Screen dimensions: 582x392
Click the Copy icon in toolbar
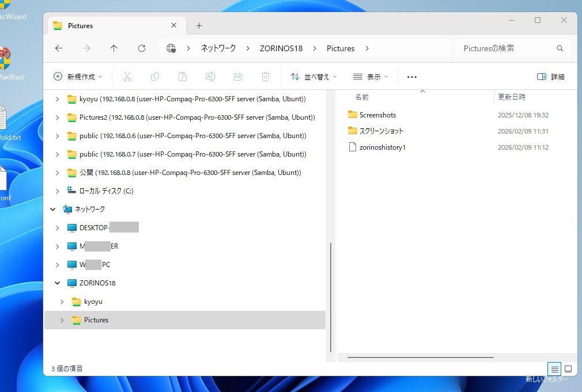click(x=155, y=77)
